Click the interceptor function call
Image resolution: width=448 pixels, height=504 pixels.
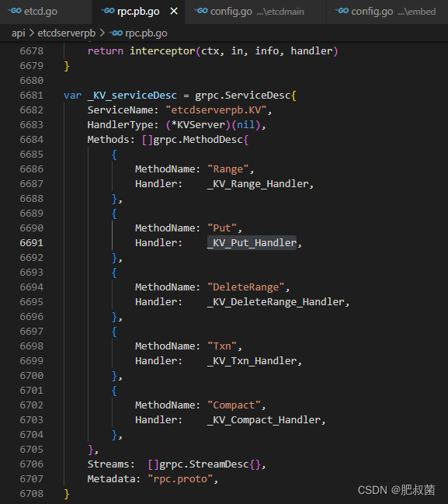(x=162, y=51)
